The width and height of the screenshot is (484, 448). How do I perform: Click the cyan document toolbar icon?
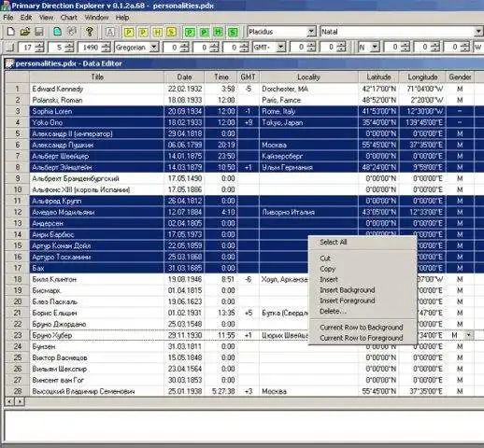(57, 32)
